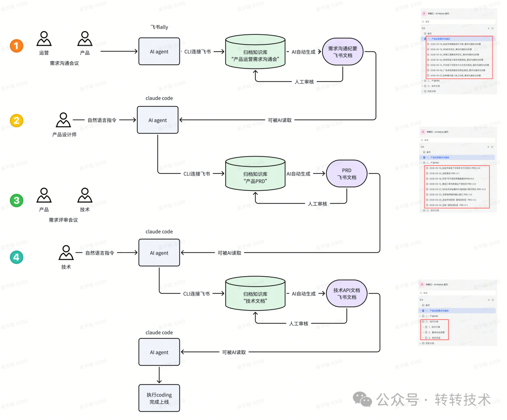Select the AI agent box under 飞书ally

pyautogui.click(x=159, y=52)
